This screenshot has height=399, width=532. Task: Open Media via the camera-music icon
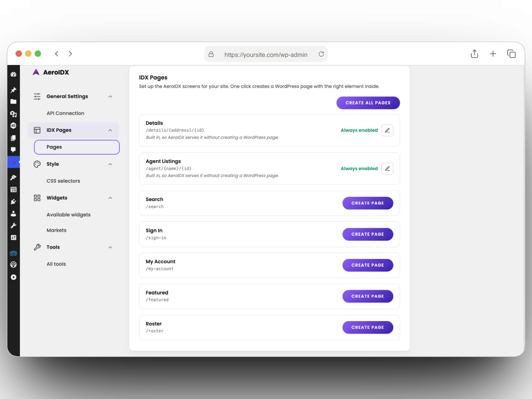[x=13, y=114]
